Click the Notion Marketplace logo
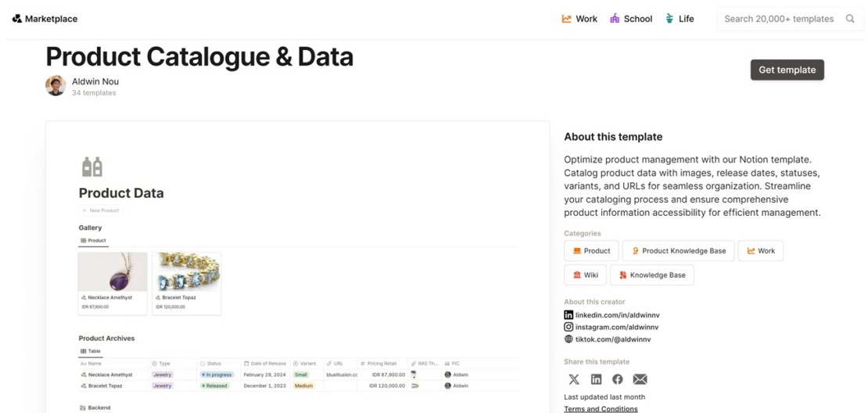The image size is (868, 413). tap(17, 19)
